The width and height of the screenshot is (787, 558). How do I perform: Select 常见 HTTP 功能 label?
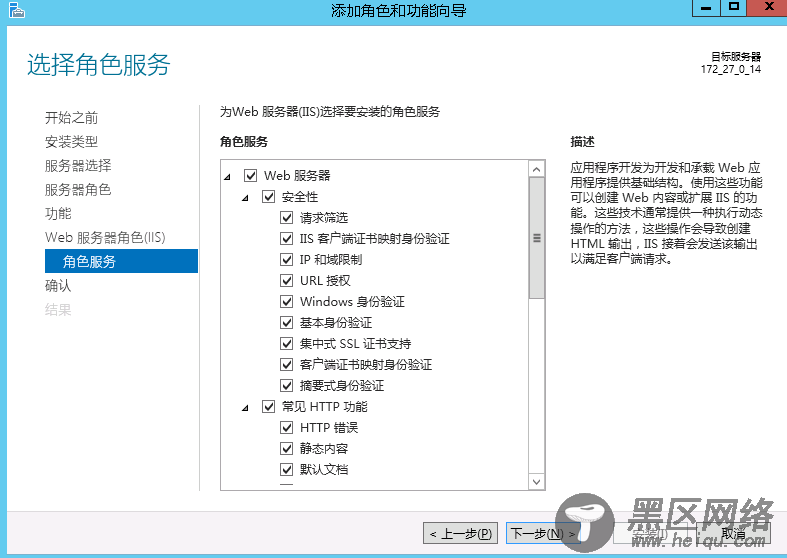pos(325,406)
